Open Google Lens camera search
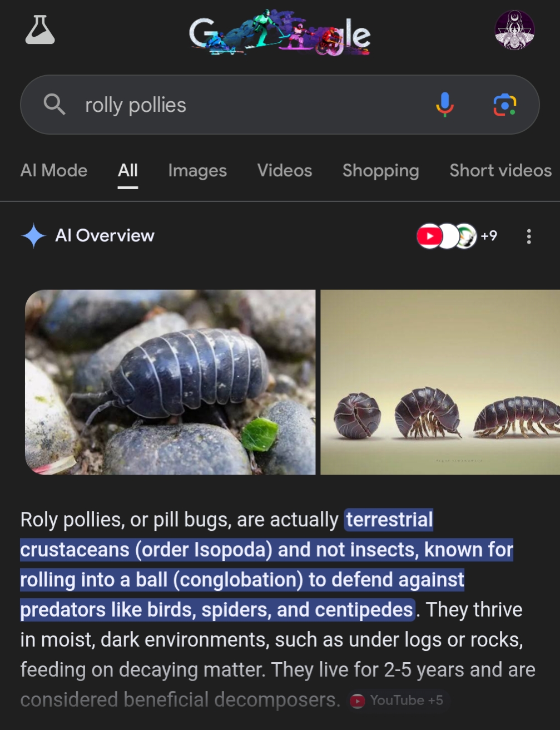The image size is (560, 730). [x=505, y=105]
